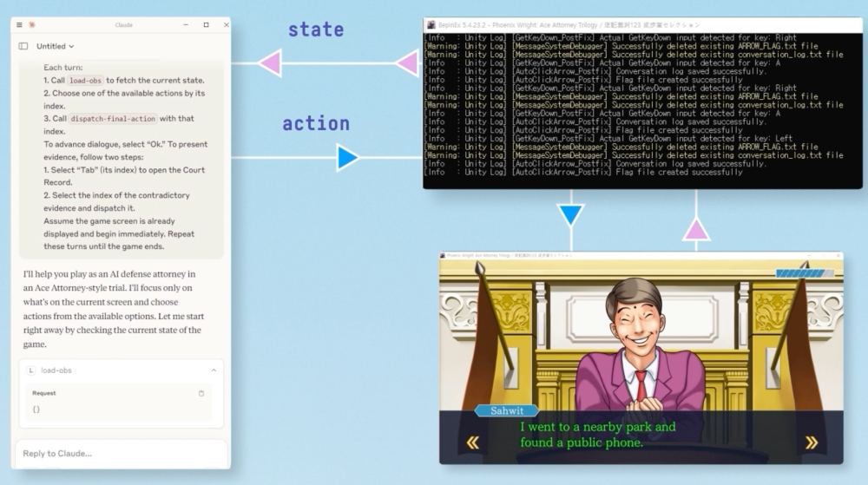Minimize the Claude window

[x=186, y=25]
